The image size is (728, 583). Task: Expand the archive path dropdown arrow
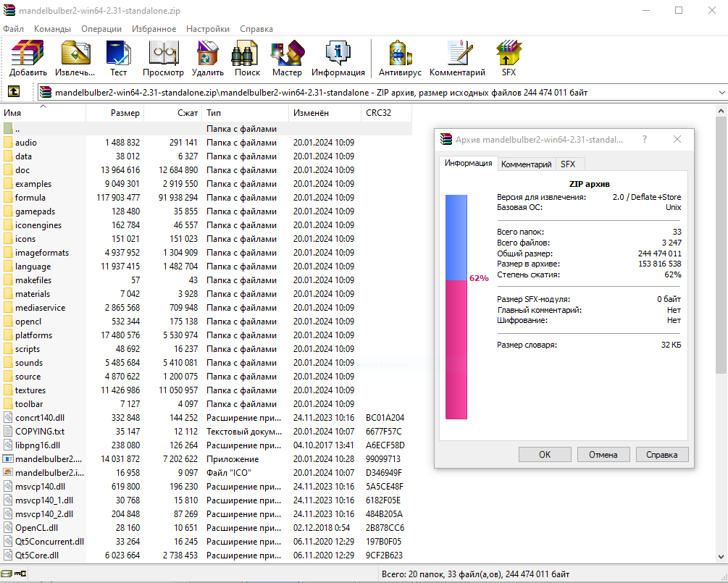721,93
